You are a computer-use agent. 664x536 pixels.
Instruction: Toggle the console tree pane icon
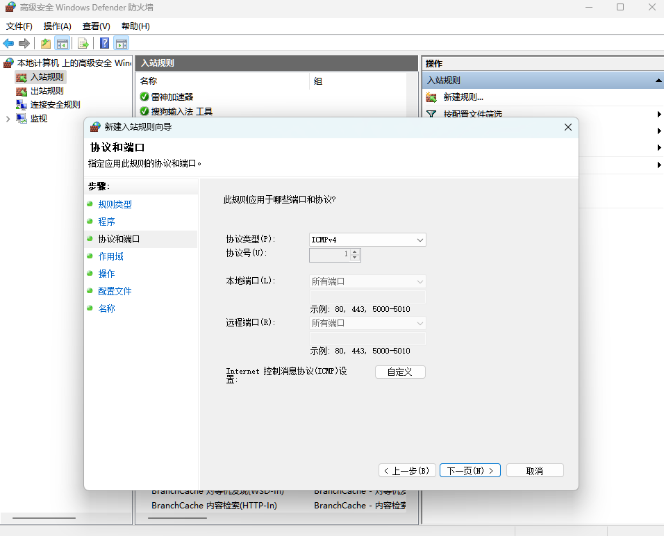coord(62,43)
